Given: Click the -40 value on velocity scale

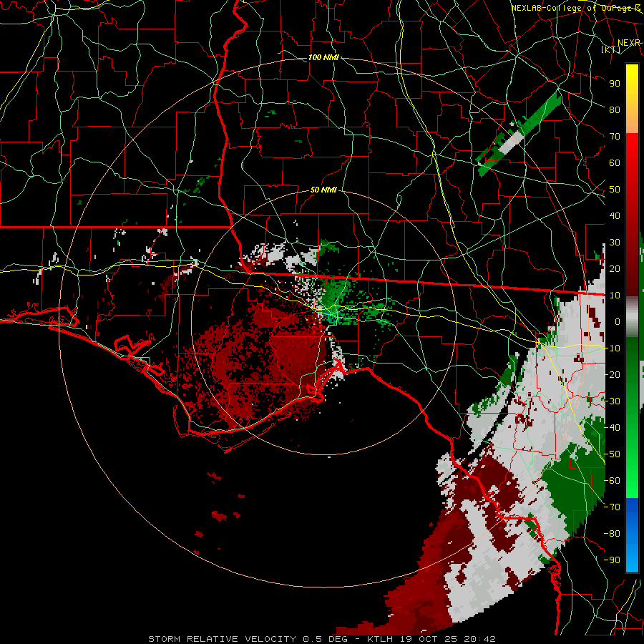Looking at the screenshot, I should 612,428.
